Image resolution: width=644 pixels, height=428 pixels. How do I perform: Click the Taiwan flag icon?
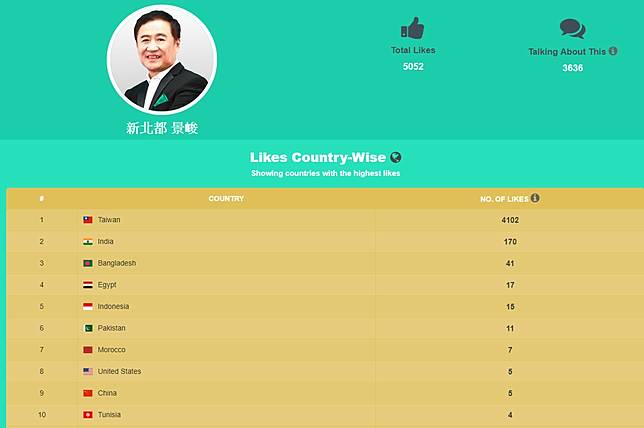88,220
